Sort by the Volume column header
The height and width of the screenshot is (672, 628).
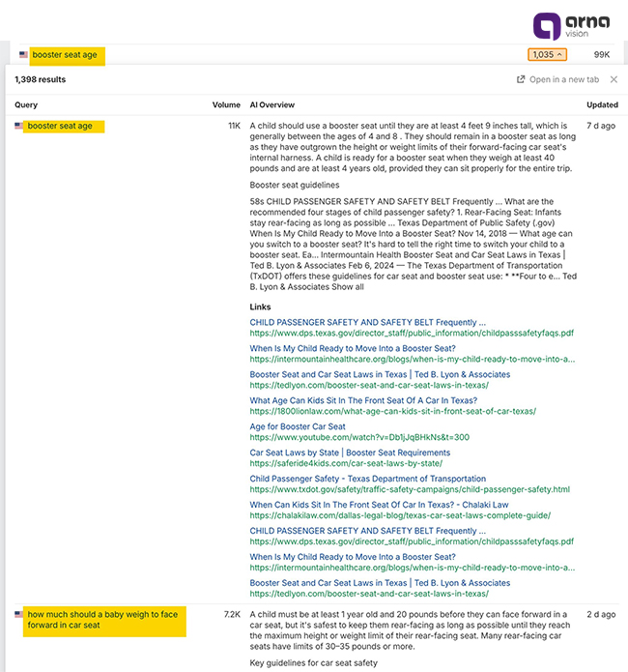[x=226, y=104]
